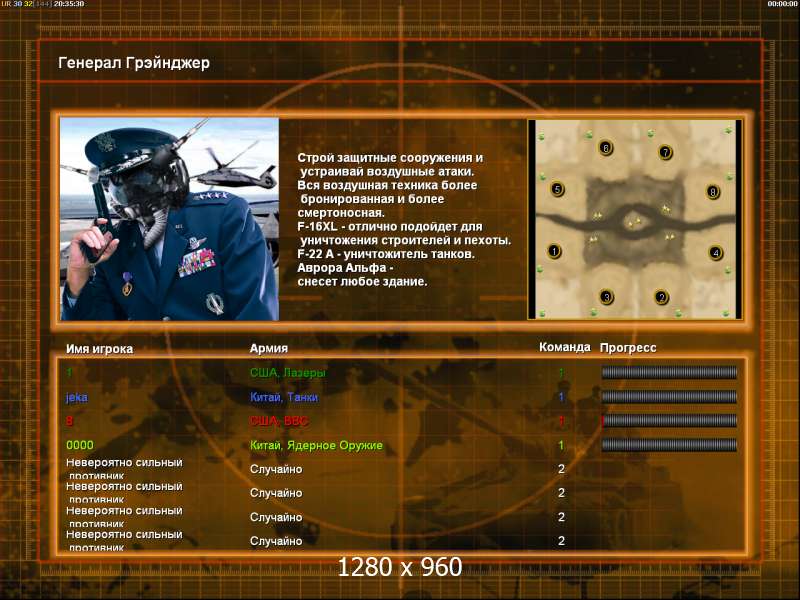Click General Granger's portrait image

[169, 219]
